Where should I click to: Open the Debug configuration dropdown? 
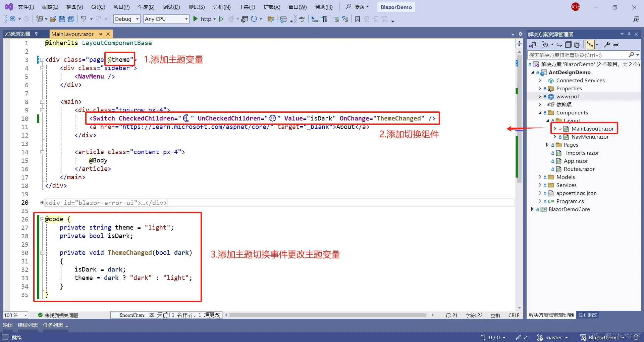click(x=127, y=19)
